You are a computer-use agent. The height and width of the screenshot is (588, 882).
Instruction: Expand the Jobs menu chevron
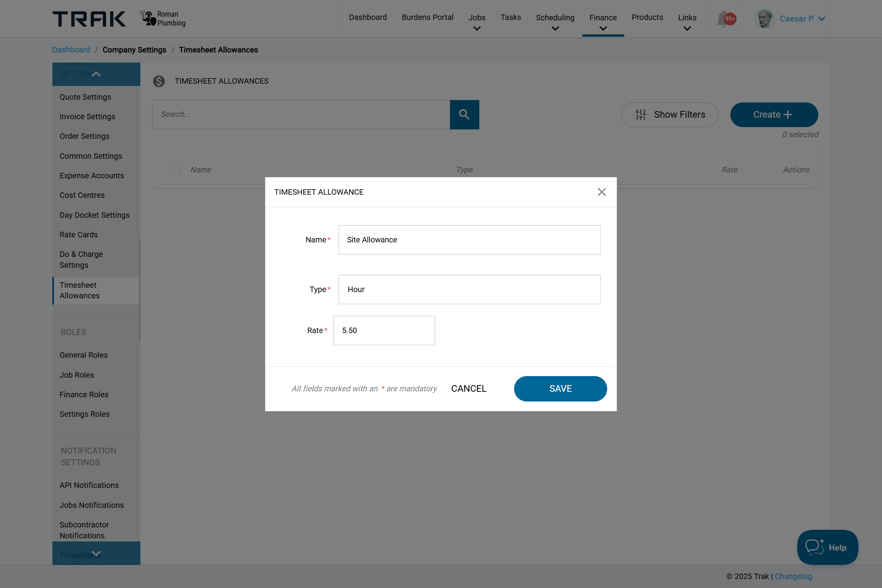[x=477, y=29]
